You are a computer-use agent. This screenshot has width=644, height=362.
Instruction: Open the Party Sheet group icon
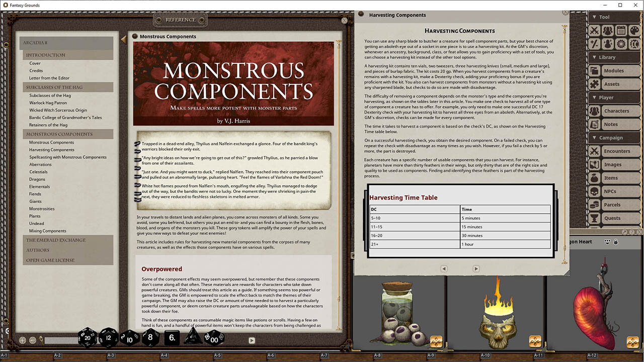coord(608,30)
